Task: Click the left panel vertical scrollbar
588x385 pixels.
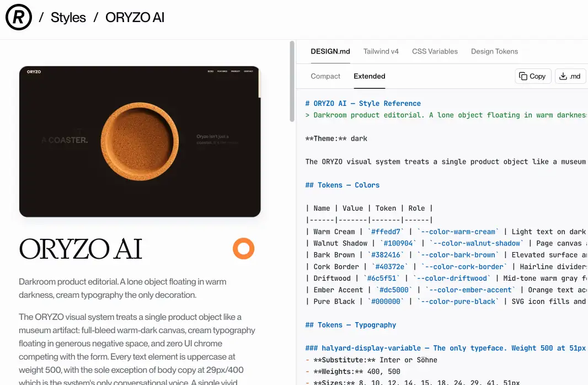Action: 292,81
